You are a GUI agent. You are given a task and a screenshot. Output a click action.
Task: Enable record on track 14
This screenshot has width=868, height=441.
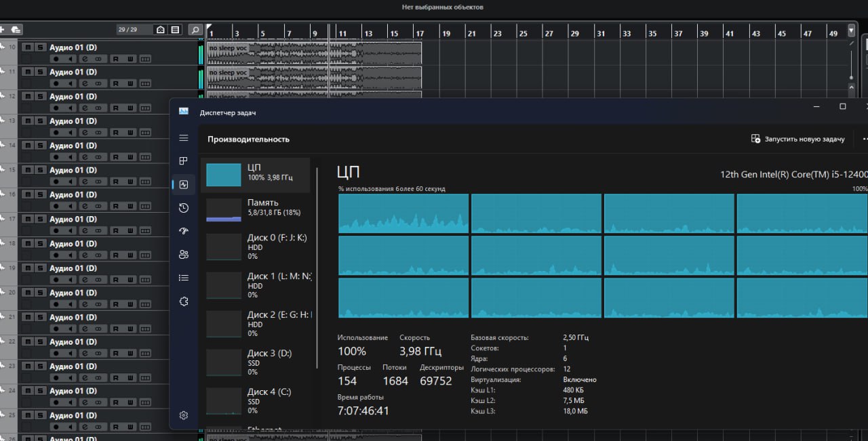pos(56,157)
